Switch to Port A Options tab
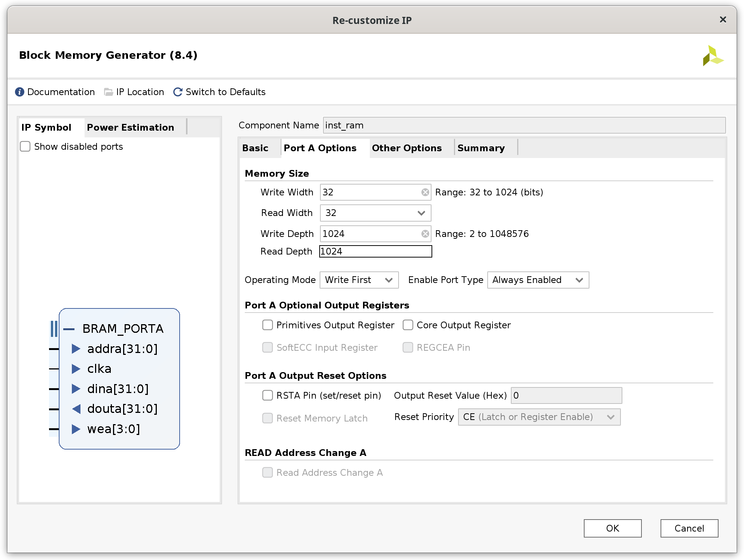 pyautogui.click(x=320, y=147)
